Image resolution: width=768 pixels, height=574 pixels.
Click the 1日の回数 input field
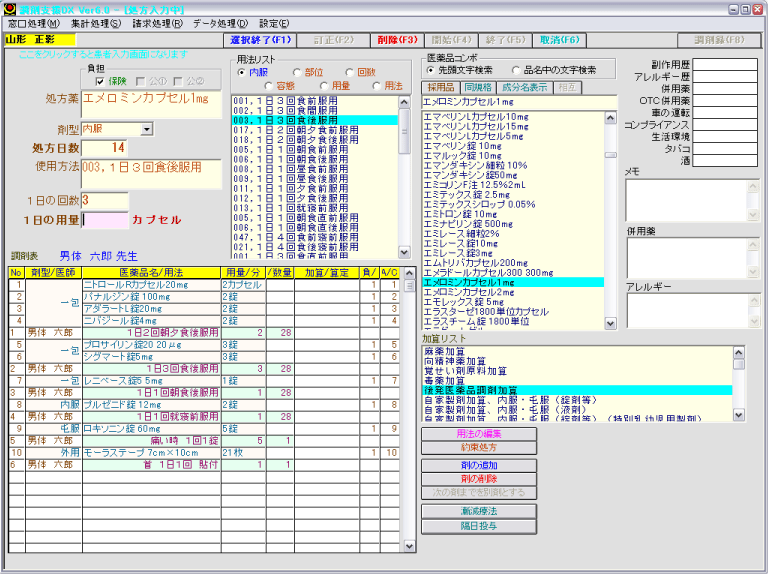click(105, 200)
